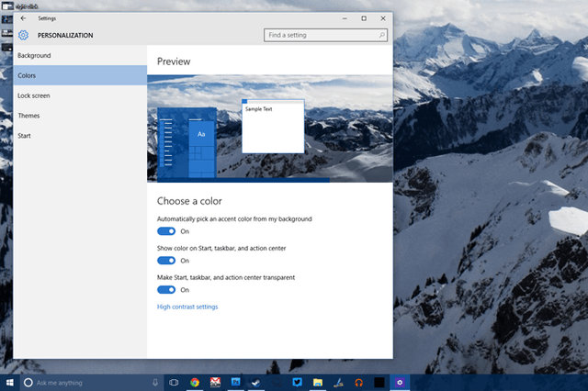Toggle show color on Start and taskbar
The image size is (588, 391).
coord(166,261)
